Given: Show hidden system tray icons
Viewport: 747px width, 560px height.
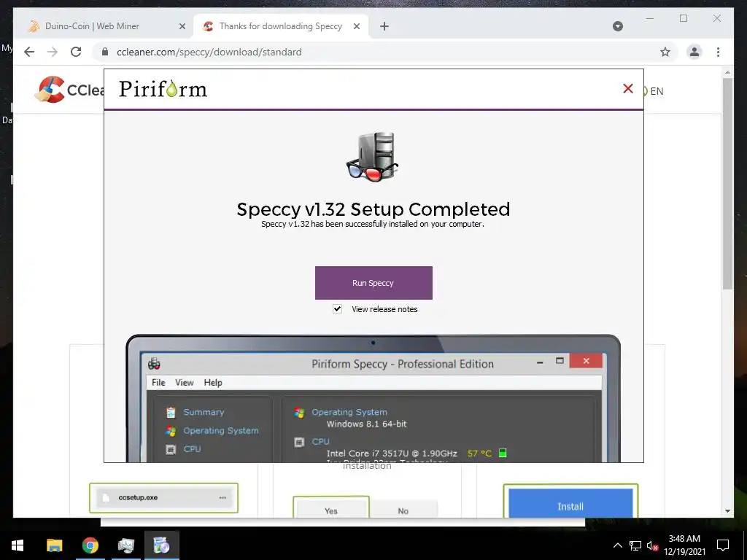Looking at the screenshot, I should tap(617, 545).
